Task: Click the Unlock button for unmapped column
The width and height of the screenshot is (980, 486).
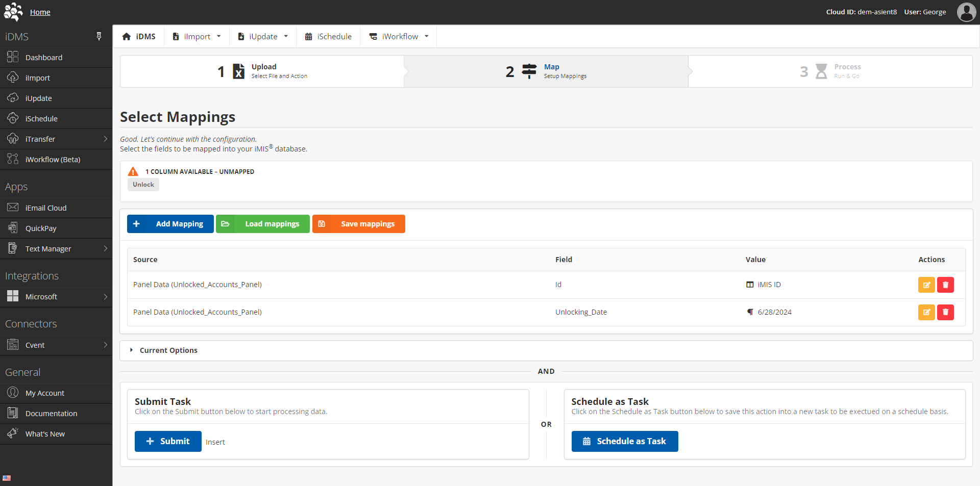Action: [143, 185]
